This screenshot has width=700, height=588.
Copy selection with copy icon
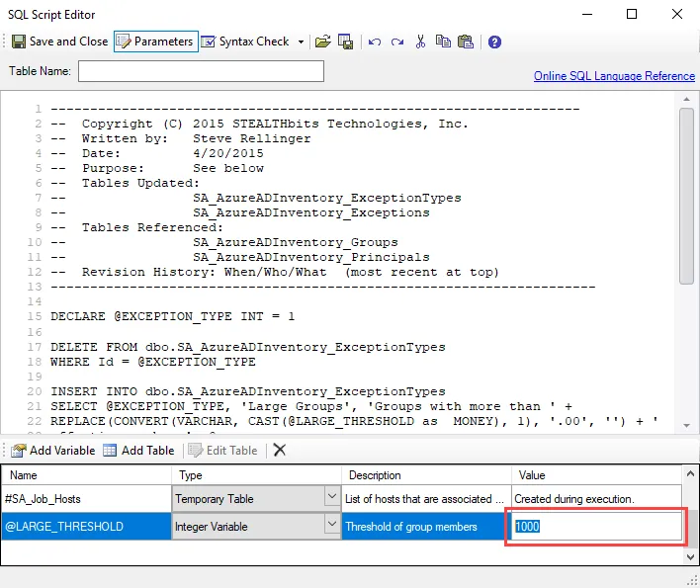[x=443, y=42]
